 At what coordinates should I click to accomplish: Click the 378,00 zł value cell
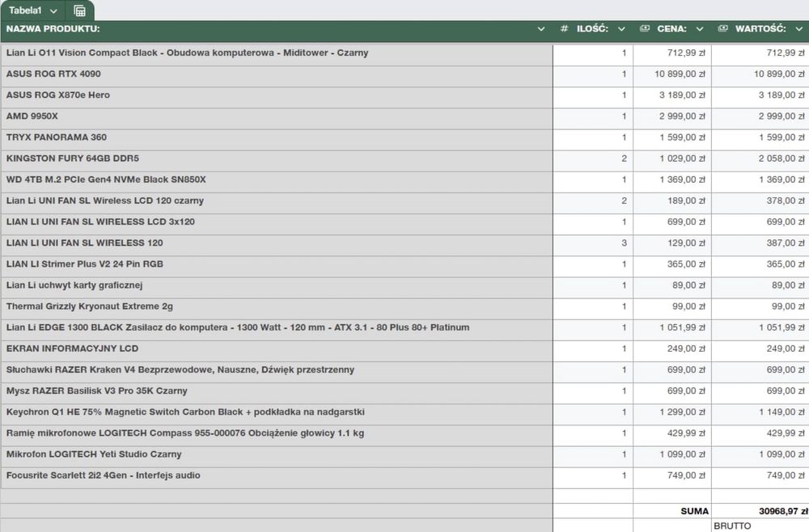click(760, 201)
